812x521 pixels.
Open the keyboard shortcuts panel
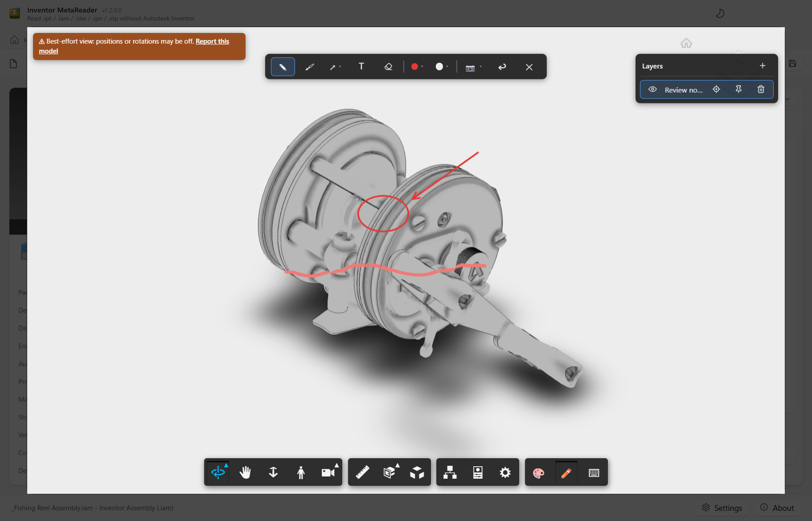[594, 472]
